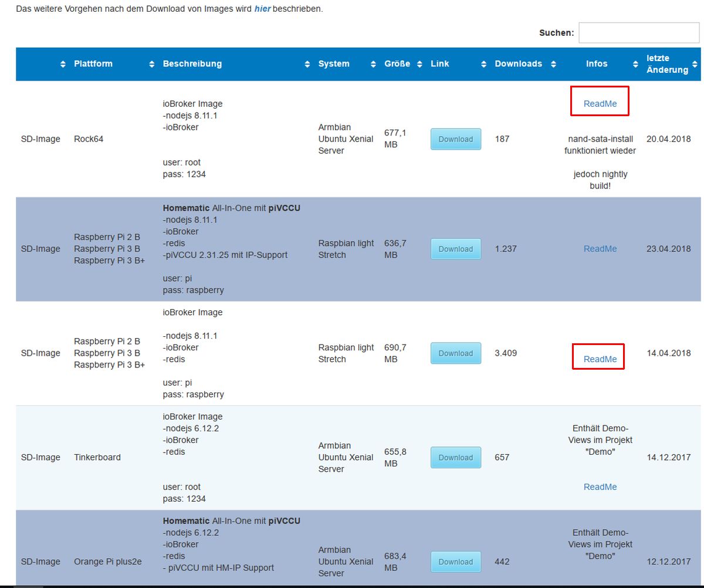Click the download count '187'
Image resolution: width=704 pixels, height=588 pixels.
[502, 139]
